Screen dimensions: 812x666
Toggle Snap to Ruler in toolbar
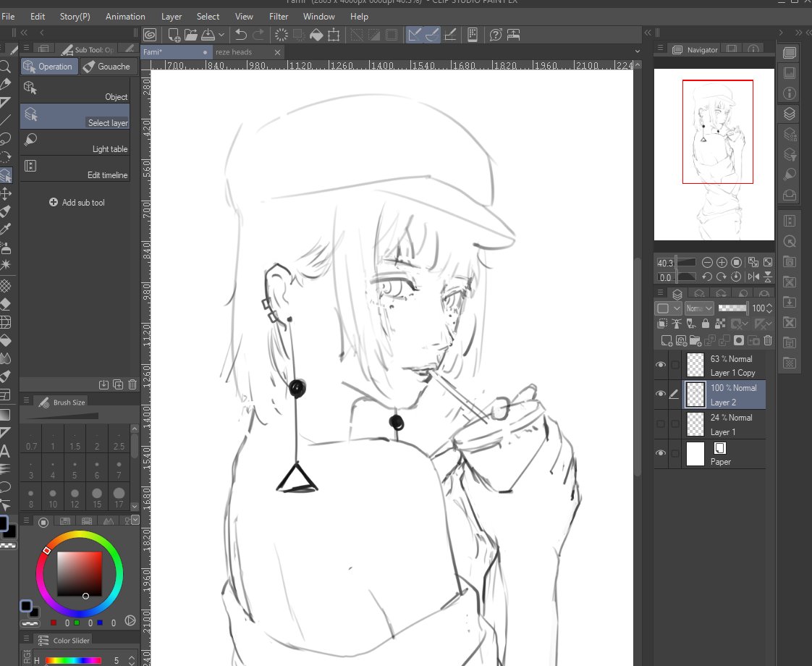tap(414, 35)
